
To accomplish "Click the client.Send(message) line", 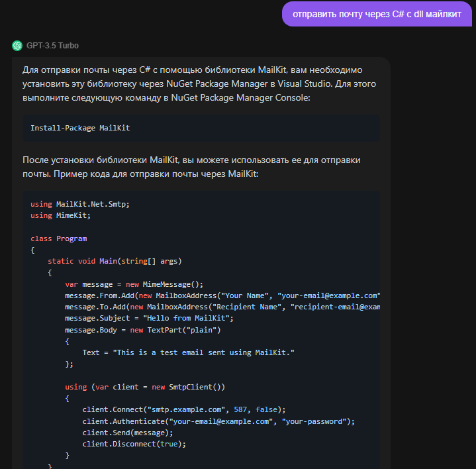I will coord(128,433).
